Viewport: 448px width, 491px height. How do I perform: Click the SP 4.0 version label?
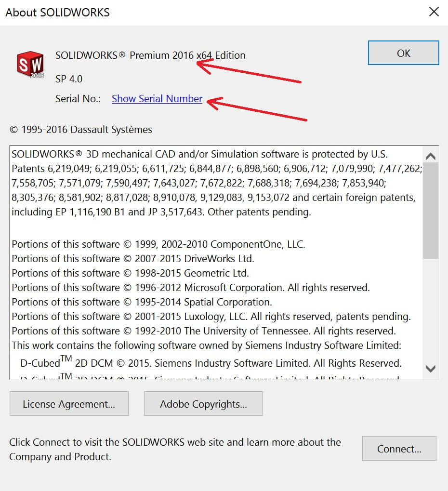pos(69,79)
